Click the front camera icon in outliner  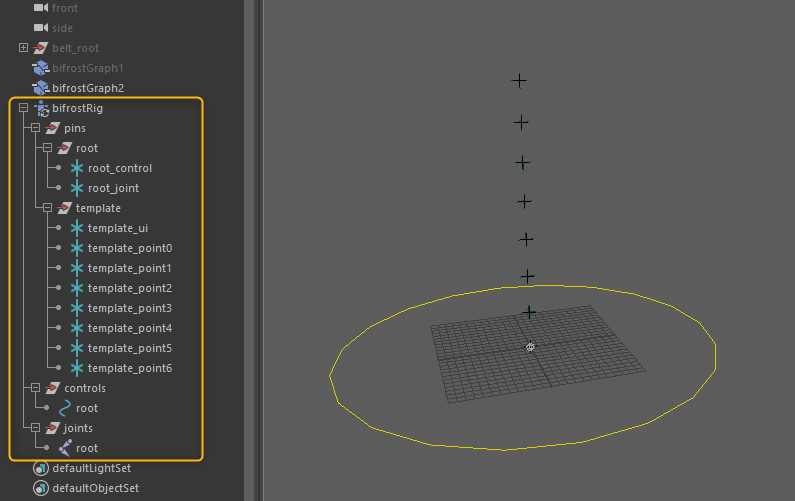[x=41, y=8]
